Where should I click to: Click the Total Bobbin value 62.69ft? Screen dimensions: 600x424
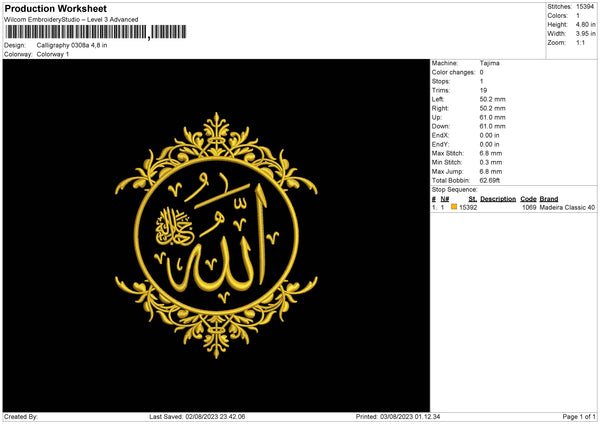point(490,181)
